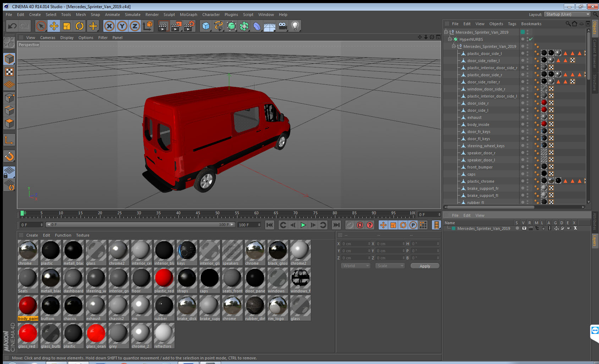
Task: Toggle autokeying record button
Action: click(x=360, y=225)
